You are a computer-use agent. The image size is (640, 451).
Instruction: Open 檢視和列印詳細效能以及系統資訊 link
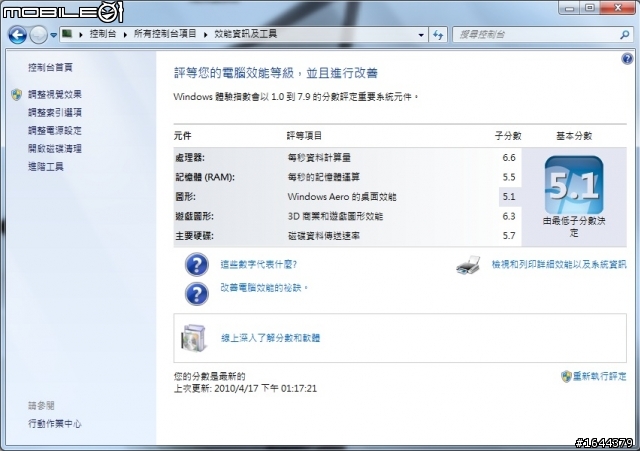559,264
